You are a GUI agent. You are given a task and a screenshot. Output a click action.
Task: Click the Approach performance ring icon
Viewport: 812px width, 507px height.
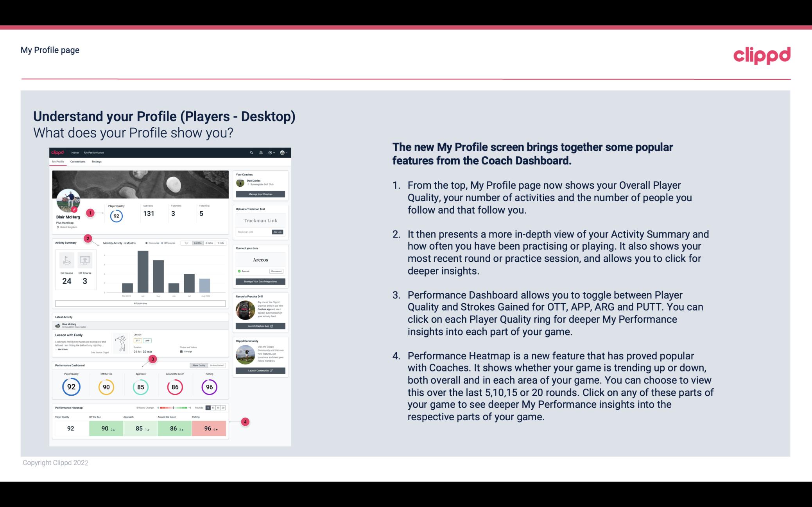coord(140,386)
